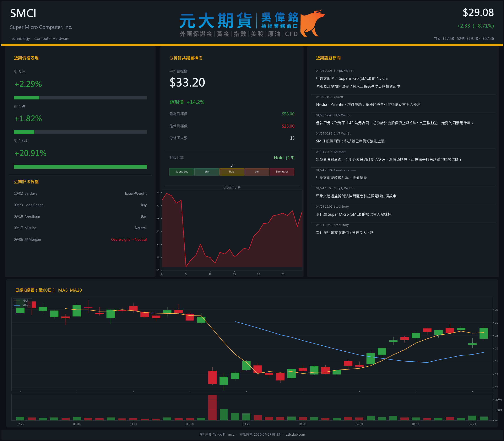This screenshot has height=441, width=504.
Task: Click the consensus rating Hold (2.9)
Action: coord(284,158)
